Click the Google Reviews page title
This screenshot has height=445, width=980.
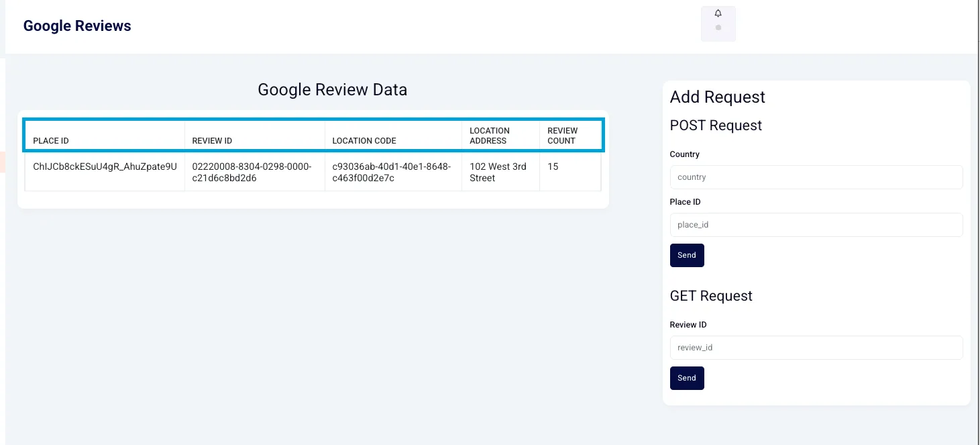point(77,26)
